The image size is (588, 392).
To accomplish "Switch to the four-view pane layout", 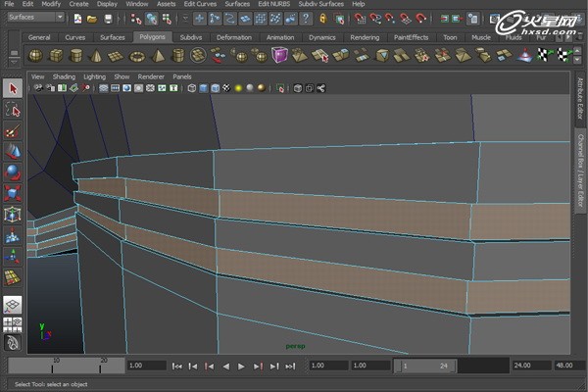I will click(12, 323).
